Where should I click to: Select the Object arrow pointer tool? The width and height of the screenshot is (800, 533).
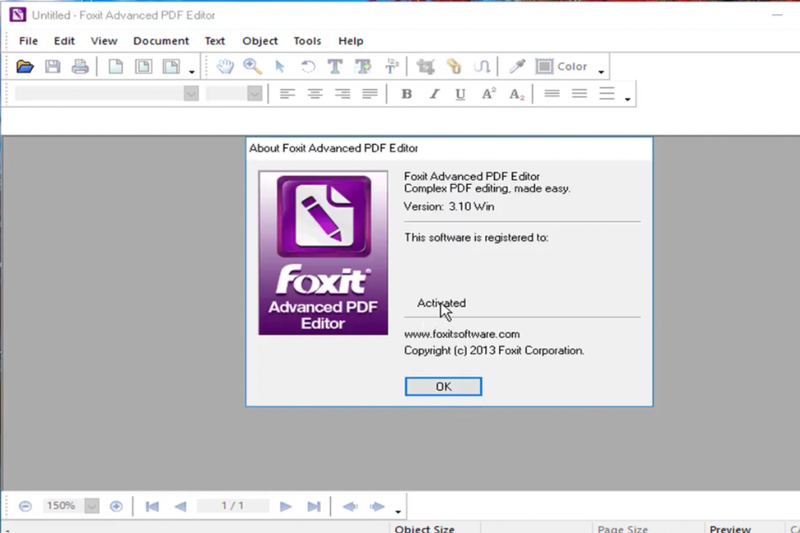click(x=280, y=66)
